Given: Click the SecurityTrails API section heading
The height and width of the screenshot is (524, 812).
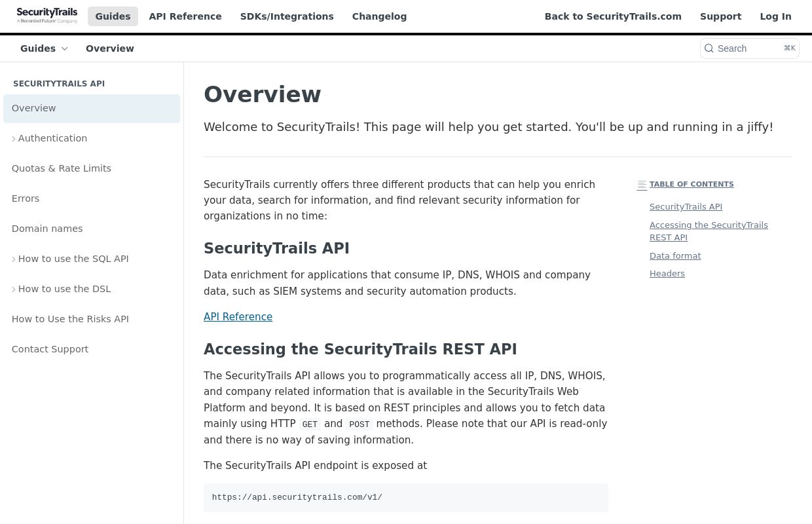Looking at the screenshot, I should 276,248.
